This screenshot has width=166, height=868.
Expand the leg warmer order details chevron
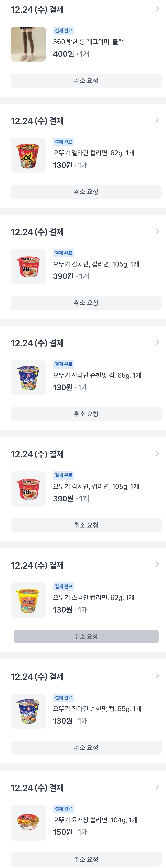[x=157, y=9]
